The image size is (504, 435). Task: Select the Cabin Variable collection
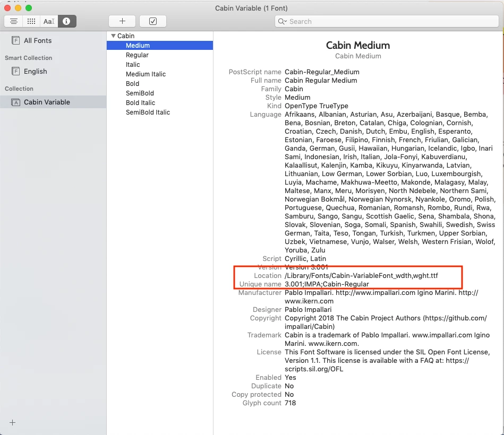pos(53,102)
